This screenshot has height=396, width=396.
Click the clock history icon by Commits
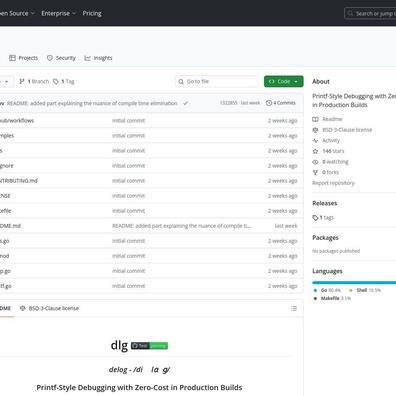(x=269, y=103)
